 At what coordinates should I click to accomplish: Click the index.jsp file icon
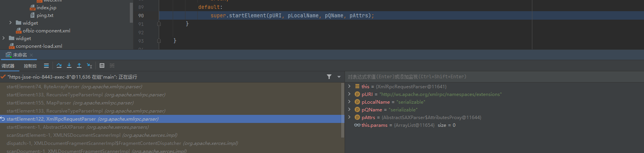pos(32,8)
